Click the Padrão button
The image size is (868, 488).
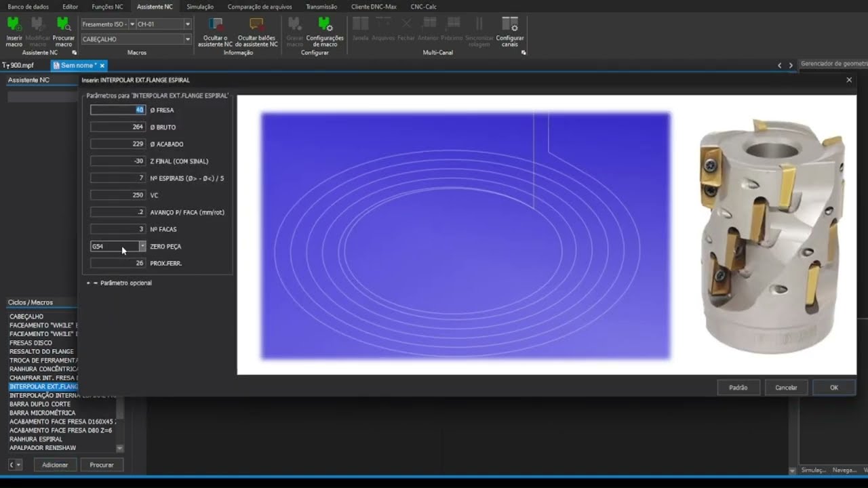[x=738, y=388]
